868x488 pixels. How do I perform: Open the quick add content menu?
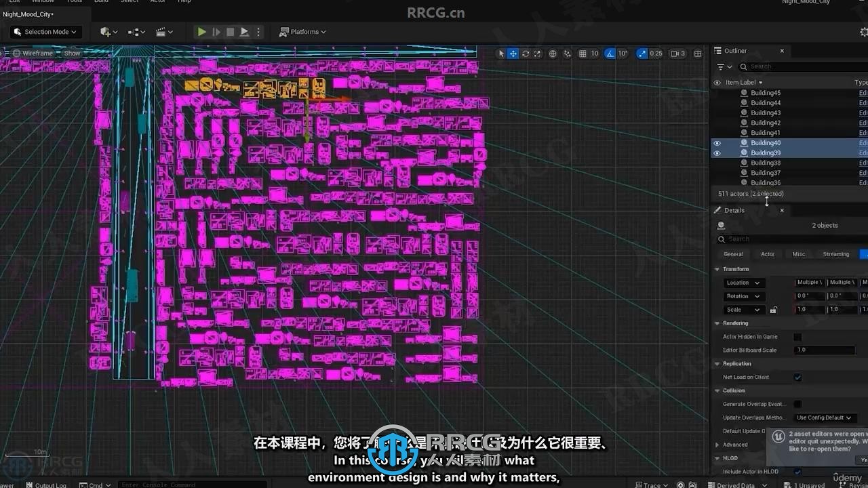(108, 32)
